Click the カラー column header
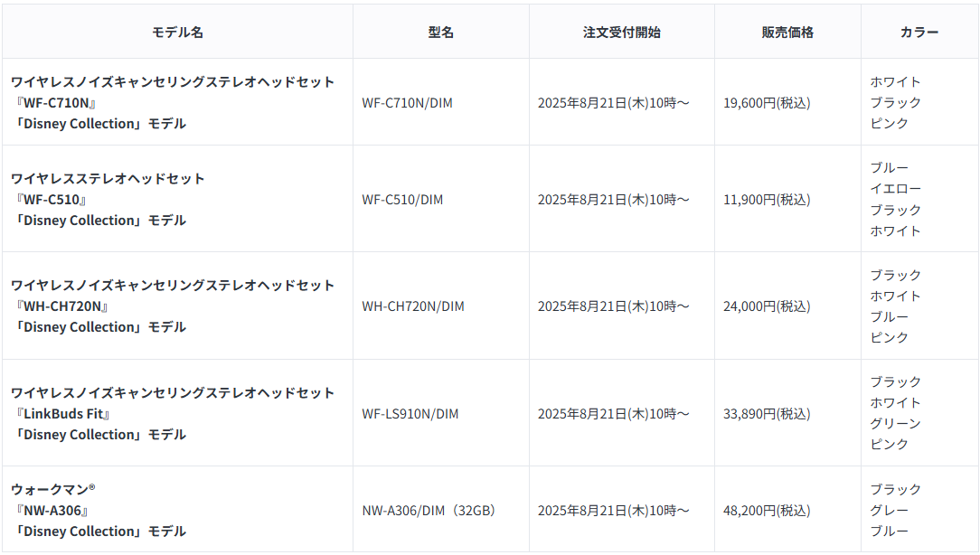This screenshot has height=555, width=980. pos(919,33)
